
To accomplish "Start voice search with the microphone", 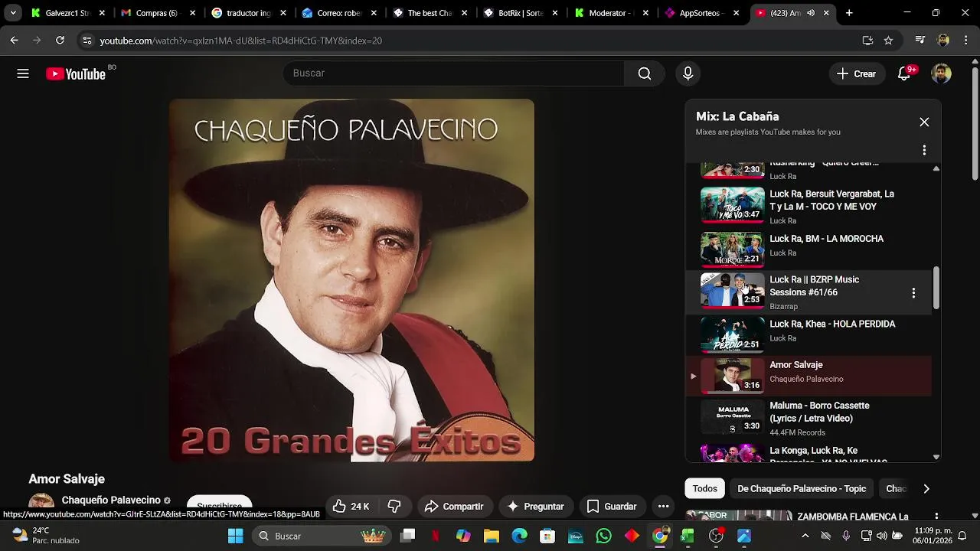I will 688,73.
